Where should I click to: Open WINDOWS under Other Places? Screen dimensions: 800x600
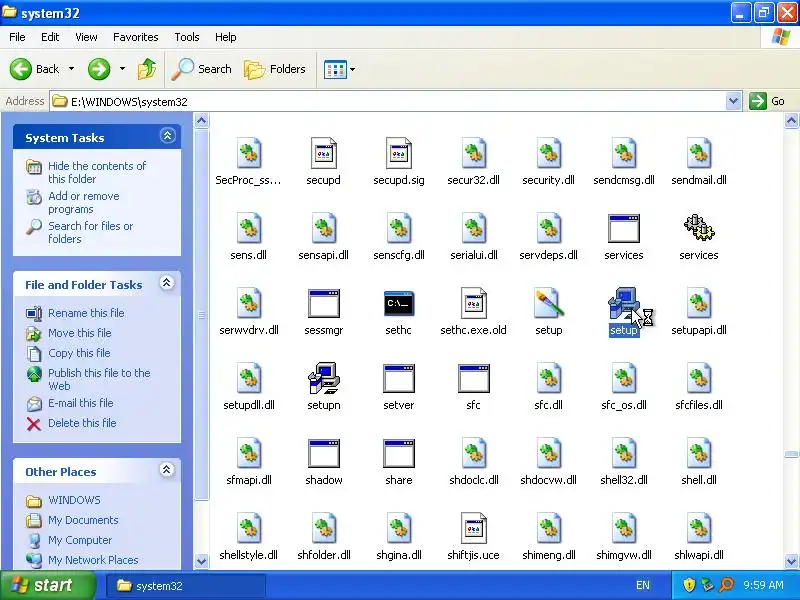(x=74, y=500)
